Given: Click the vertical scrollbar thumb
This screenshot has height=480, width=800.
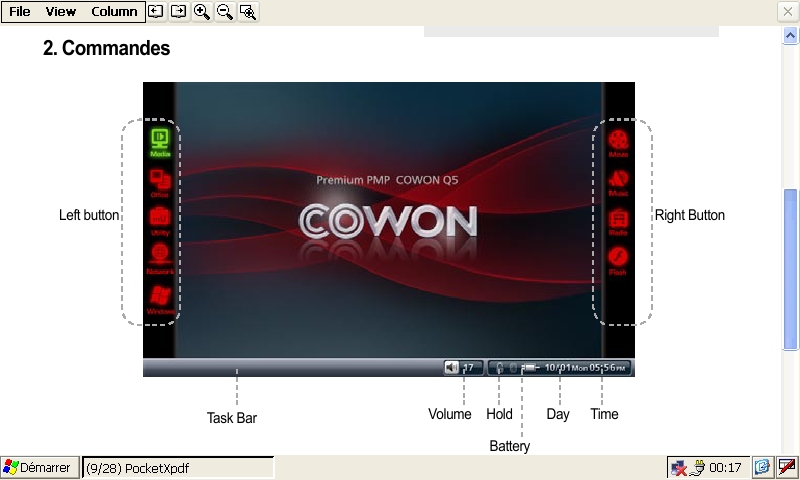Looking at the screenshot, I should coord(790,269).
